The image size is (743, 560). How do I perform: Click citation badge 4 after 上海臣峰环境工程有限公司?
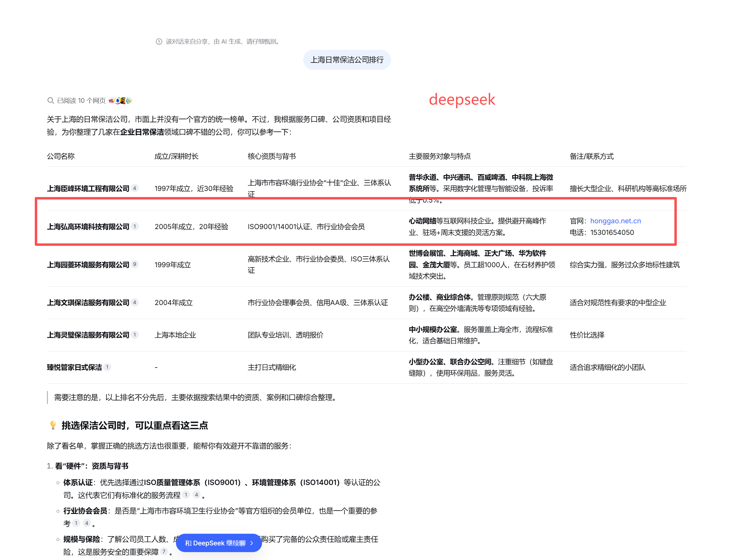point(135,188)
